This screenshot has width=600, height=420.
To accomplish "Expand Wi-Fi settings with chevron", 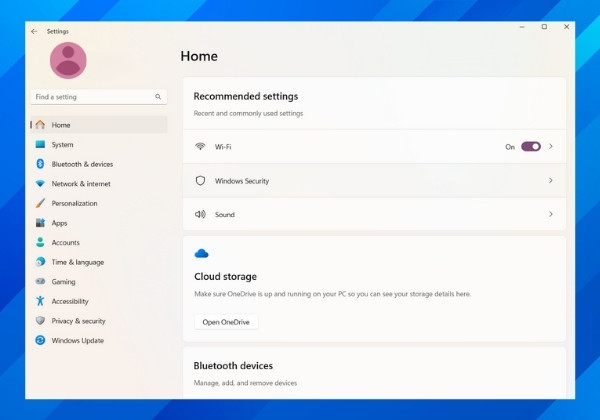I will pyautogui.click(x=551, y=147).
